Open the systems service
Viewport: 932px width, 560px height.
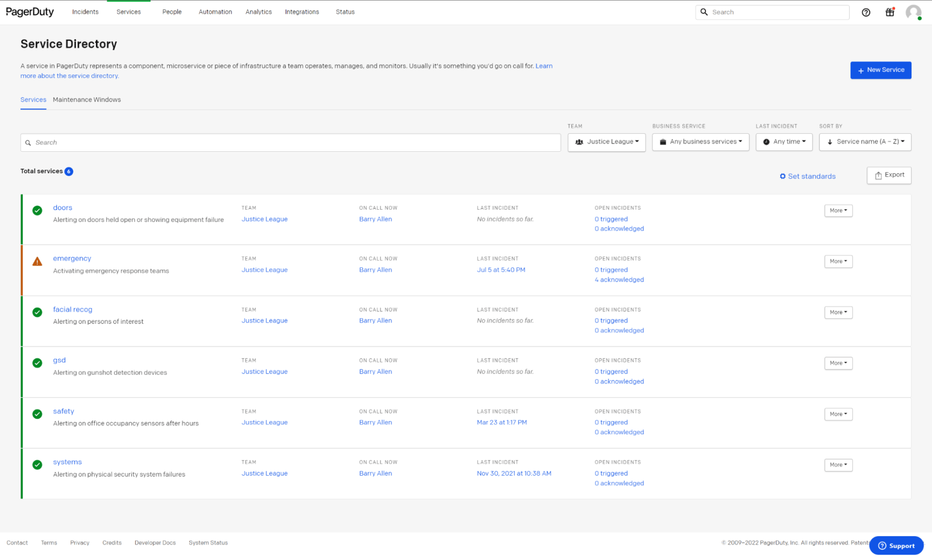67,462
